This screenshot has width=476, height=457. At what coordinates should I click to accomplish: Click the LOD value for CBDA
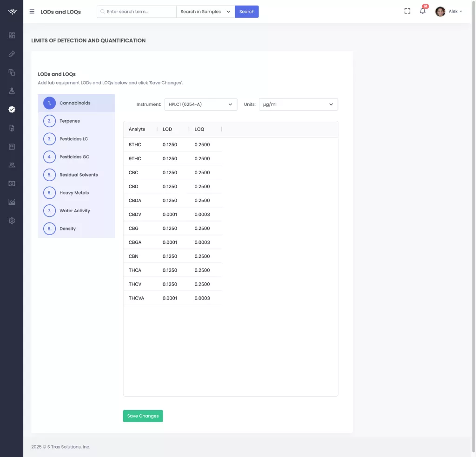[x=170, y=201]
